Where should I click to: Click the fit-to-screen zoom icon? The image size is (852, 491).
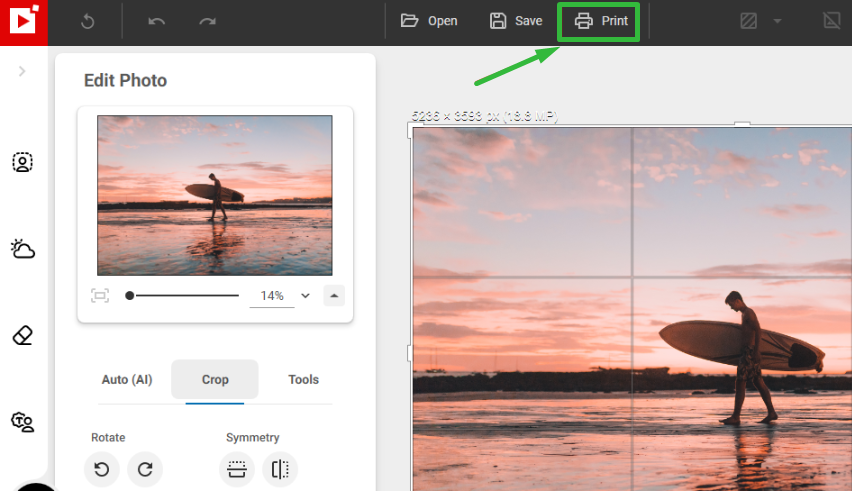coord(100,295)
